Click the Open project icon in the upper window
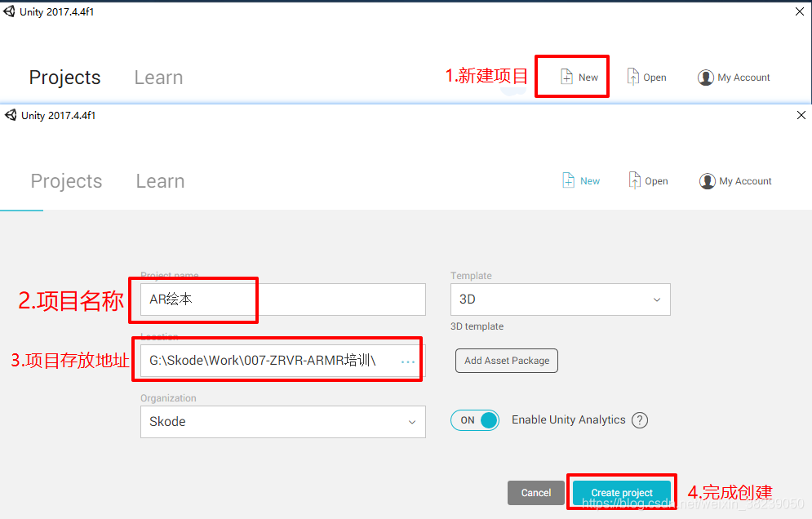The width and height of the screenshot is (812, 519). (x=632, y=77)
